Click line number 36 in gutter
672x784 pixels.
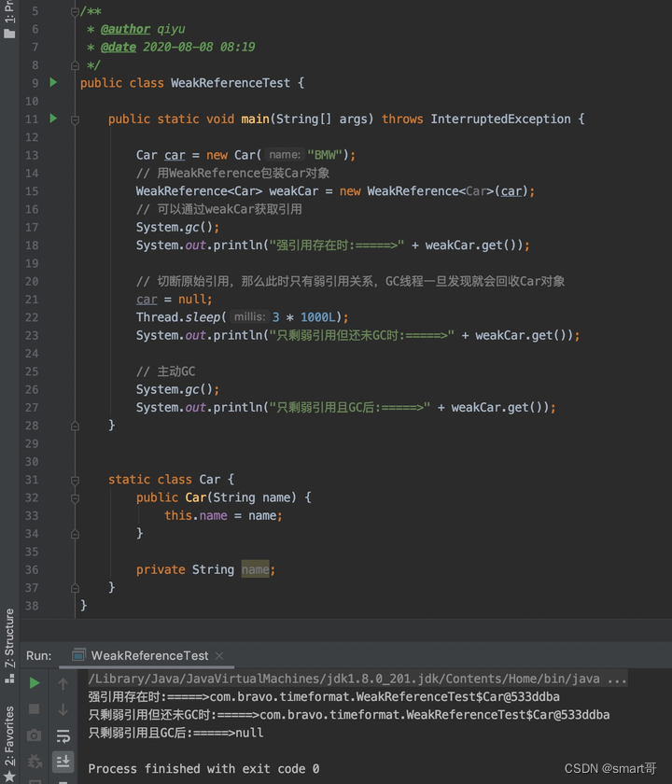click(x=32, y=569)
